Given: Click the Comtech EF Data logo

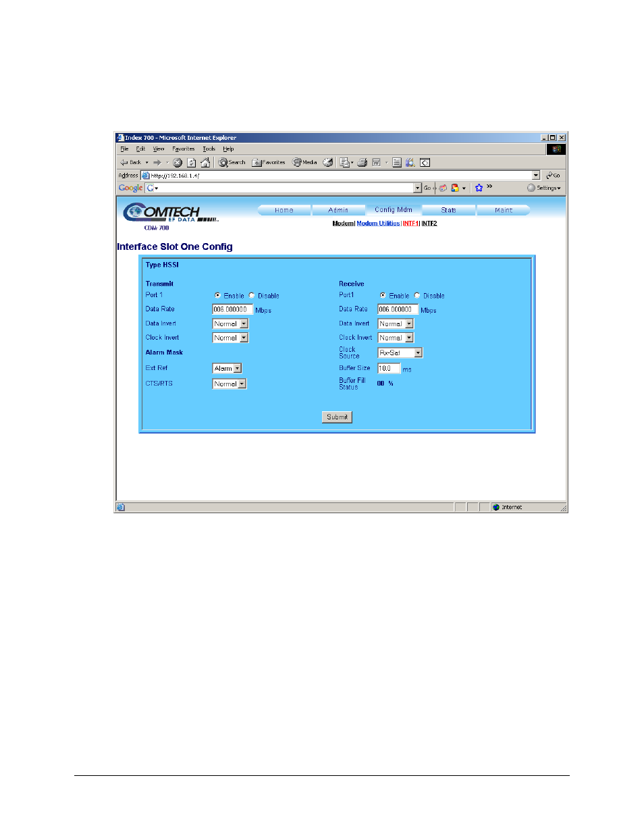Looking at the screenshot, I should (x=170, y=213).
